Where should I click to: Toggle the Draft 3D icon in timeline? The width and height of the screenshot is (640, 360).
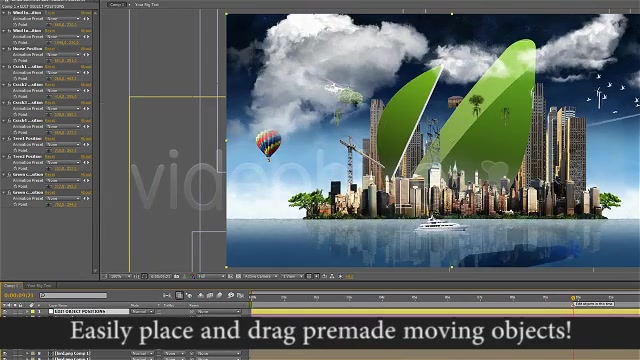coord(189,295)
